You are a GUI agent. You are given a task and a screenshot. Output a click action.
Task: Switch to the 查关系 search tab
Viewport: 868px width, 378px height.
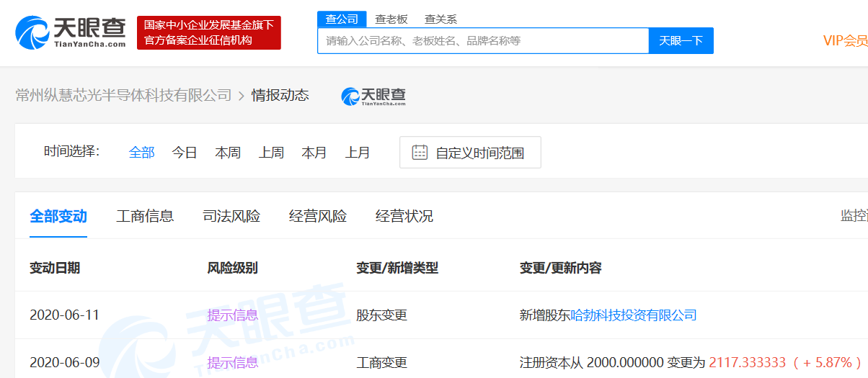coord(440,19)
